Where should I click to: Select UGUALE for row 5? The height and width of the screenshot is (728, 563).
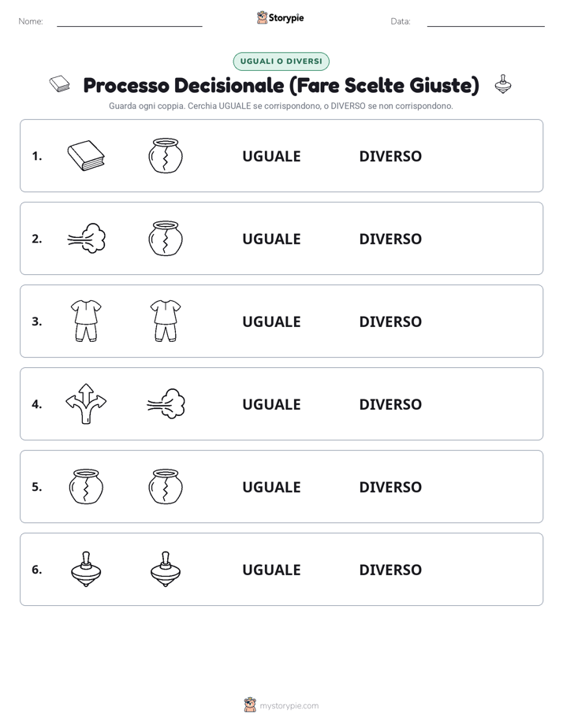pos(271,487)
